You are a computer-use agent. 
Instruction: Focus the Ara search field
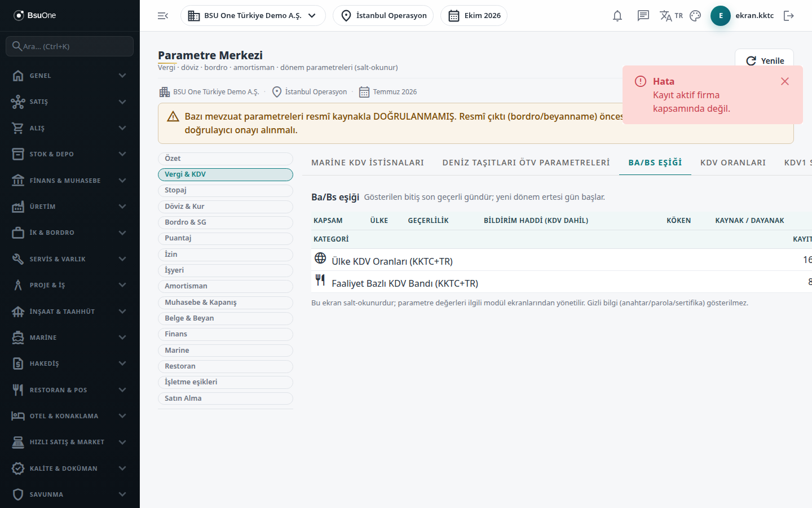(70, 46)
